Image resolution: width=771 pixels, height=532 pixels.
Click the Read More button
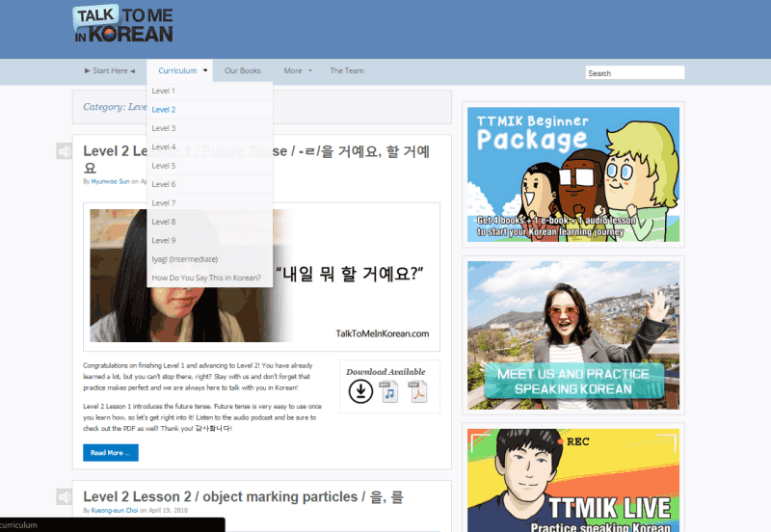(x=111, y=453)
